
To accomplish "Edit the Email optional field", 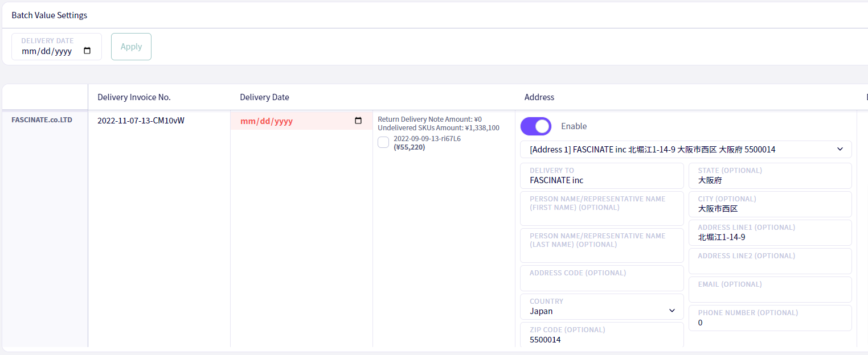I will 770,290.
